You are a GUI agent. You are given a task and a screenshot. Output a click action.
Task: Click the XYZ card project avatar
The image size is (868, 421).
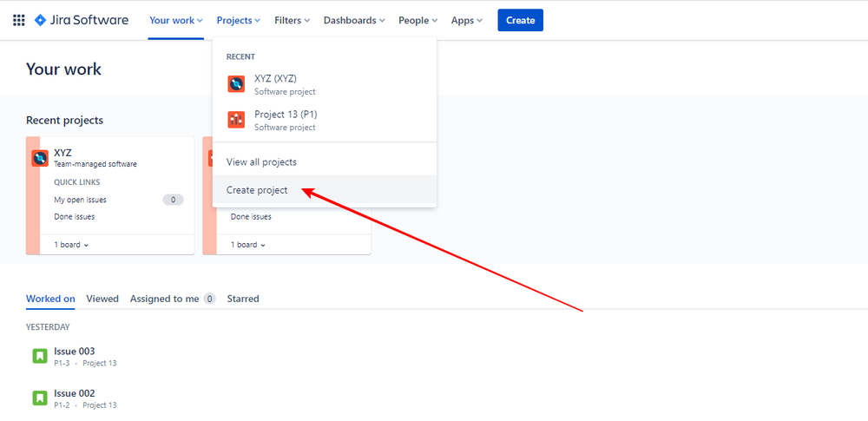click(40, 158)
